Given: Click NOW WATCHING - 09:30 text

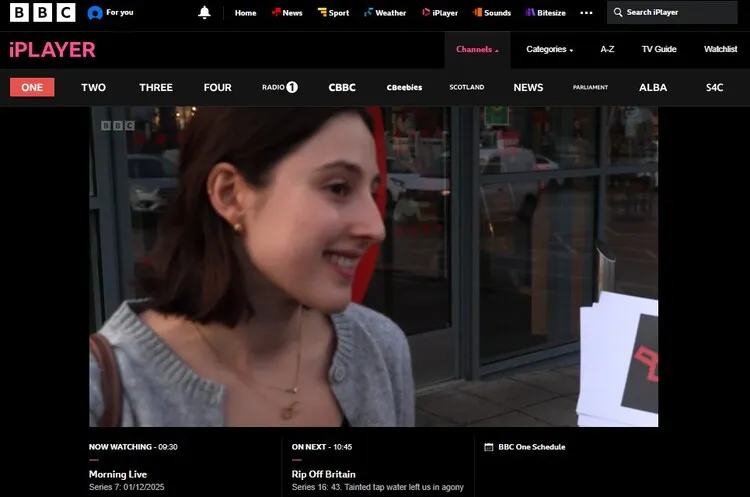Looking at the screenshot, I should pos(133,447).
